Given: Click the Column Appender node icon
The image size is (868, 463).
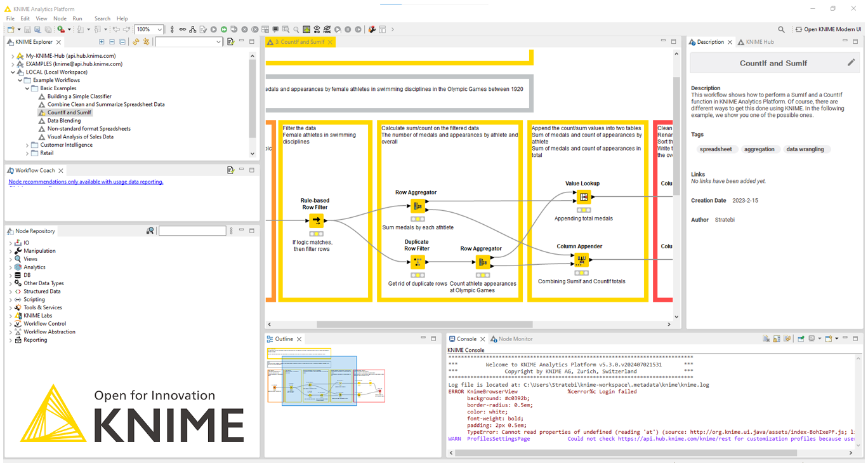Looking at the screenshot, I should (581, 260).
